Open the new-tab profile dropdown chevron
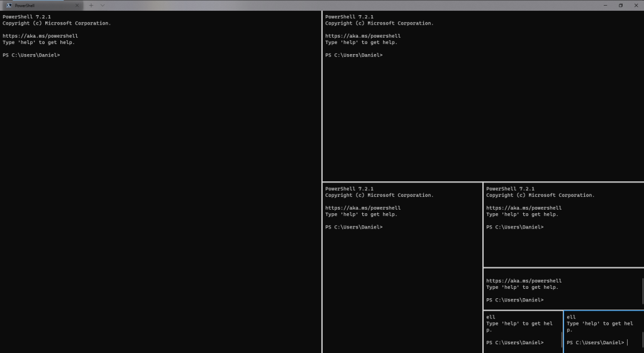The image size is (644, 353). click(103, 5)
